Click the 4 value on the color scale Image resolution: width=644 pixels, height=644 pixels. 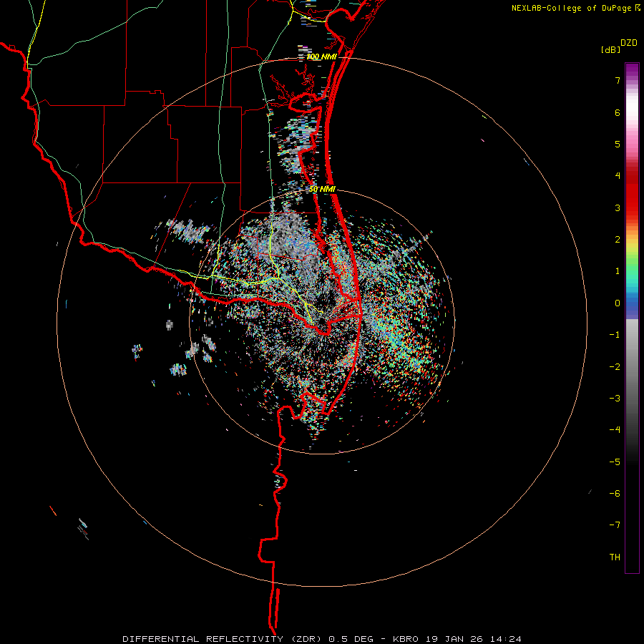(x=618, y=176)
